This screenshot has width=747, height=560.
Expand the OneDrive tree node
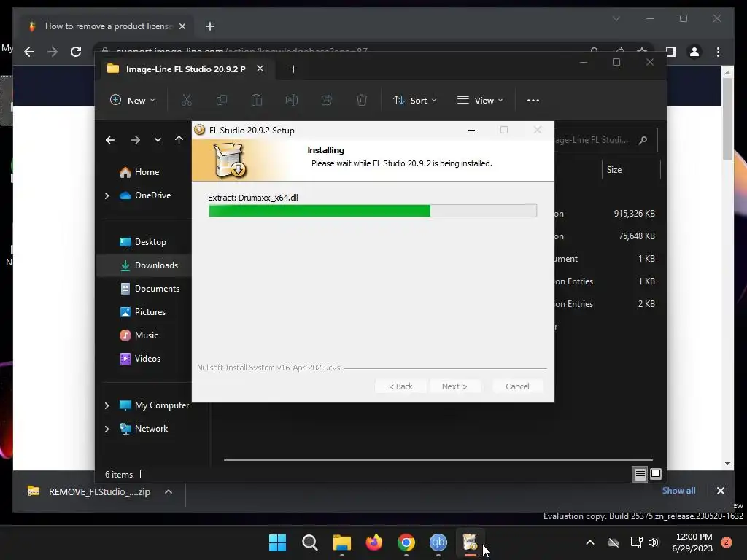click(x=107, y=195)
